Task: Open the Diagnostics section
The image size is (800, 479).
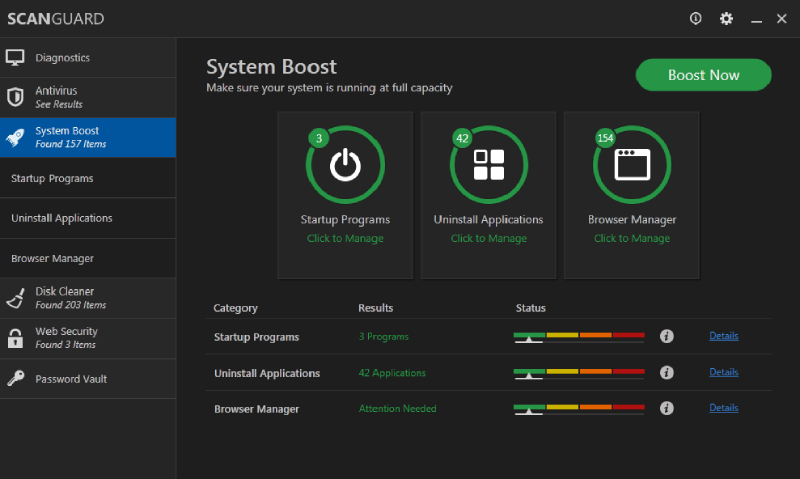Action: pos(88,58)
